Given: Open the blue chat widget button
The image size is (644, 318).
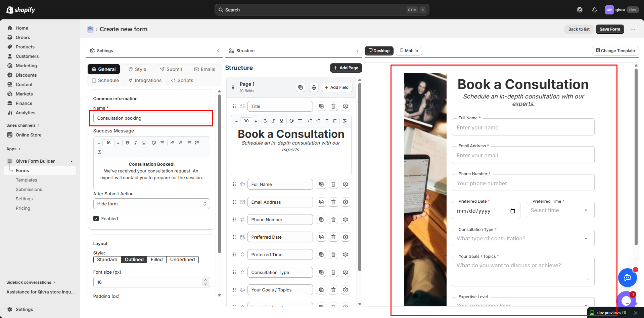Looking at the screenshot, I should pyautogui.click(x=627, y=278).
